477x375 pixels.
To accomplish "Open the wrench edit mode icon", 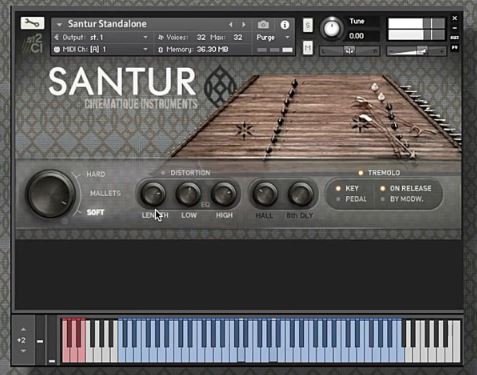I will [32, 23].
